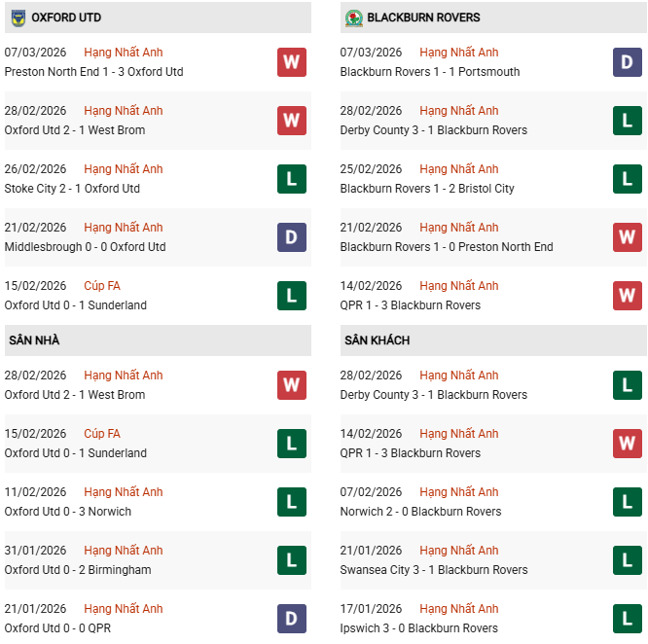Open Derby County 3 - 1 Blackburn match in recent form

[433, 130]
